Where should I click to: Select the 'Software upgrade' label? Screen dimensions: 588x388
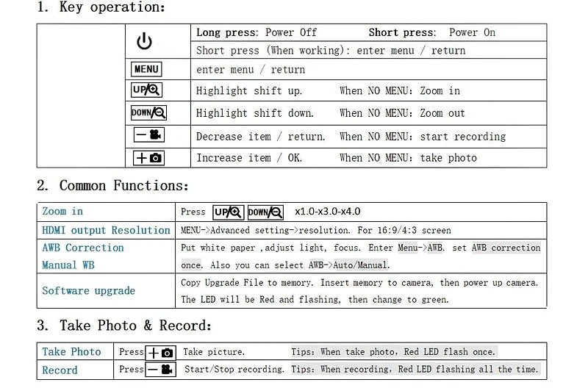(88, 291)
